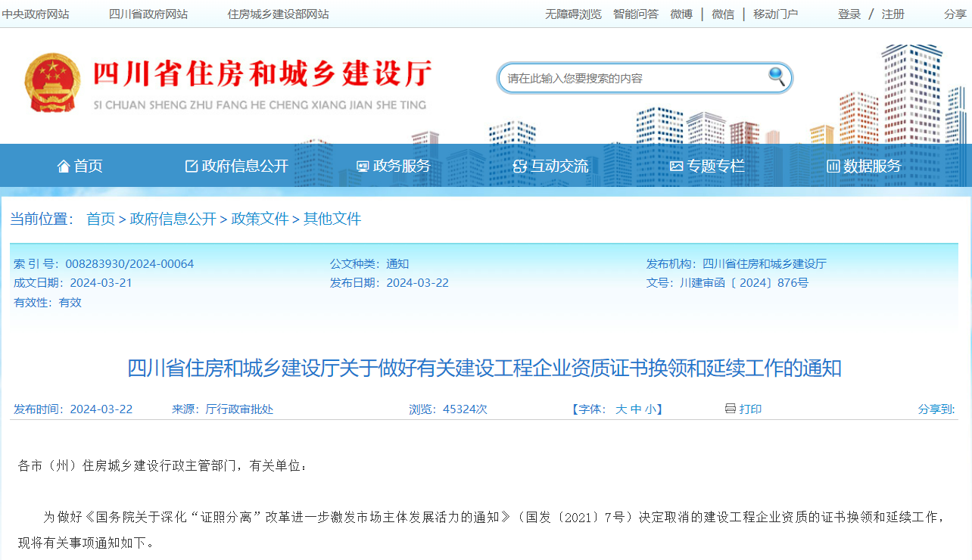Click the national emblem logo
Image resolution: width=972 pixels, height=560 pixels.
(51, 82)
